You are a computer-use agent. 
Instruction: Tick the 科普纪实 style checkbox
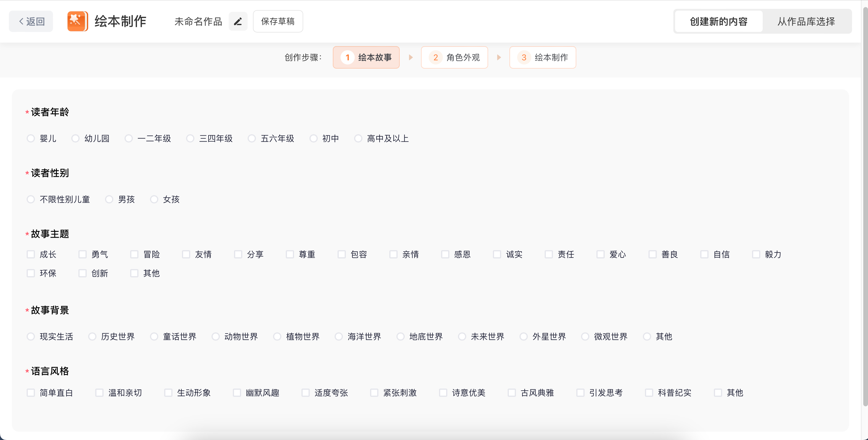(649, 393)
